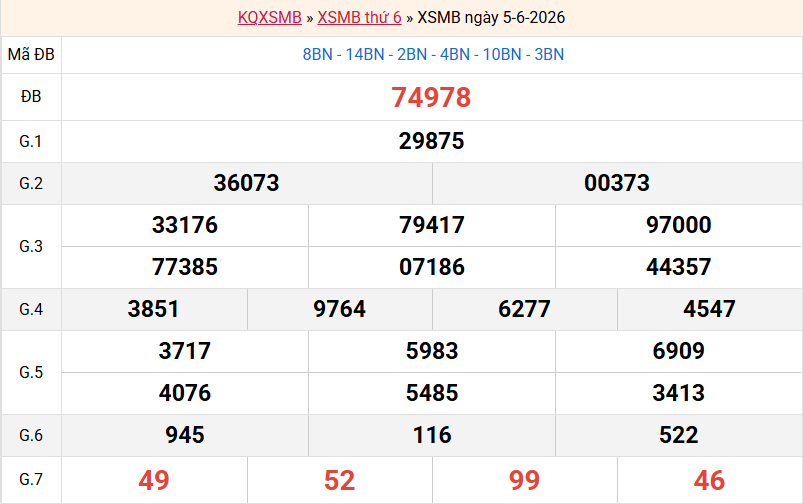The width and height of the screenshot is (803, 504).
Task: Select the text XSMB ngày 5-6-2026
Action: (x=491, y=17)
